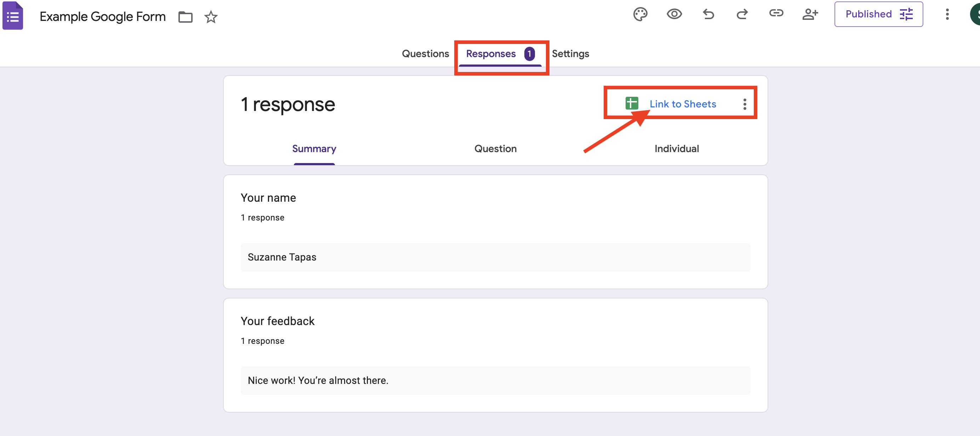This screenshot has height=436, width=980.
Task: Click the move to folder icon
Action: pyautogui.click(x=185, y=17)
